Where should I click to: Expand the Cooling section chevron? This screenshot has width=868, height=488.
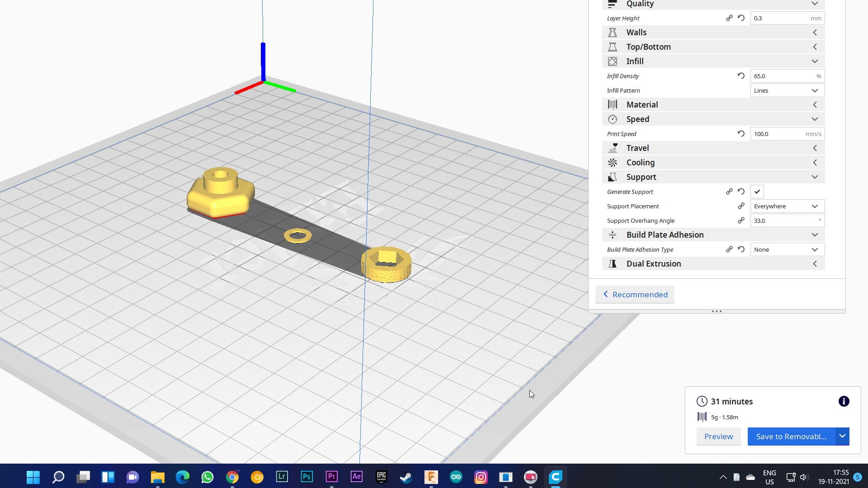[815, 163]
